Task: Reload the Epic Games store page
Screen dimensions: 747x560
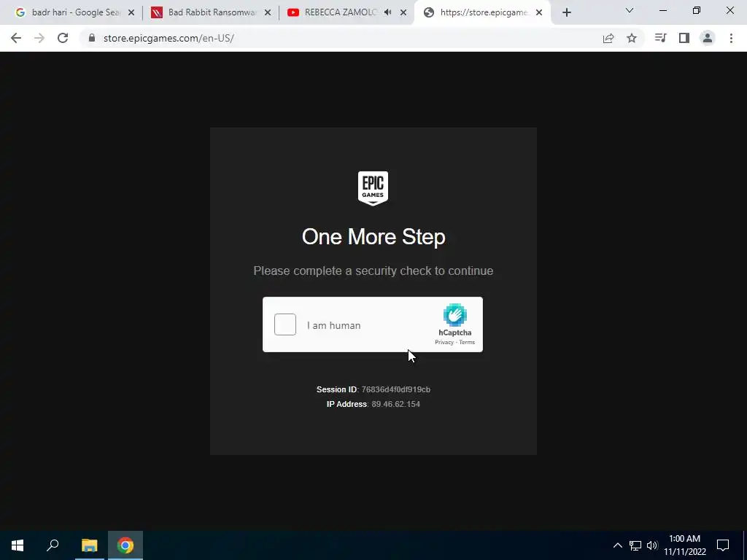Action: (x=63, y=38)
